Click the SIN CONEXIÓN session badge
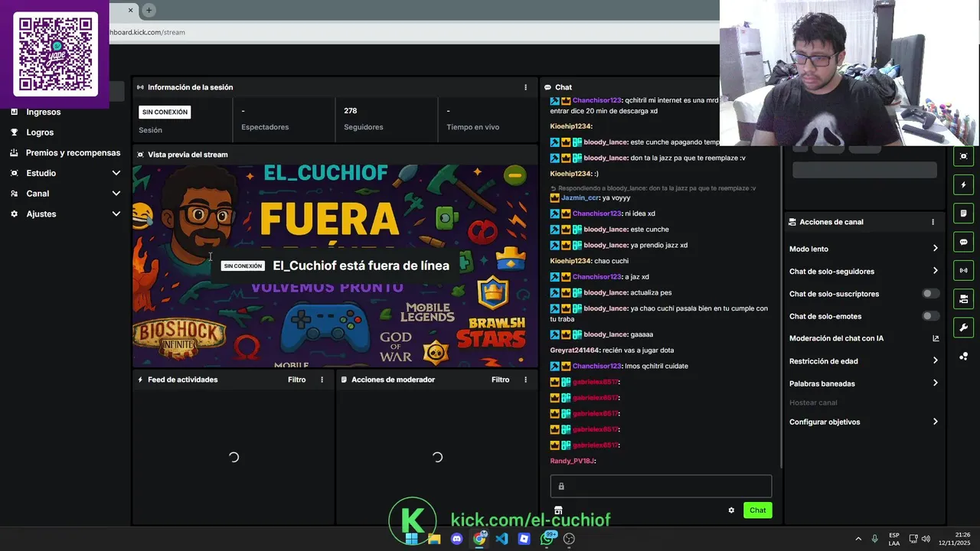Image resolution: width=980 pixels, height=551 pixels. (165, 112)
